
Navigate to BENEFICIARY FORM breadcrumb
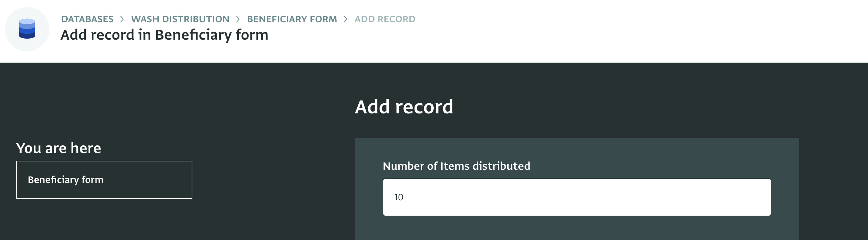pos(292,19)
